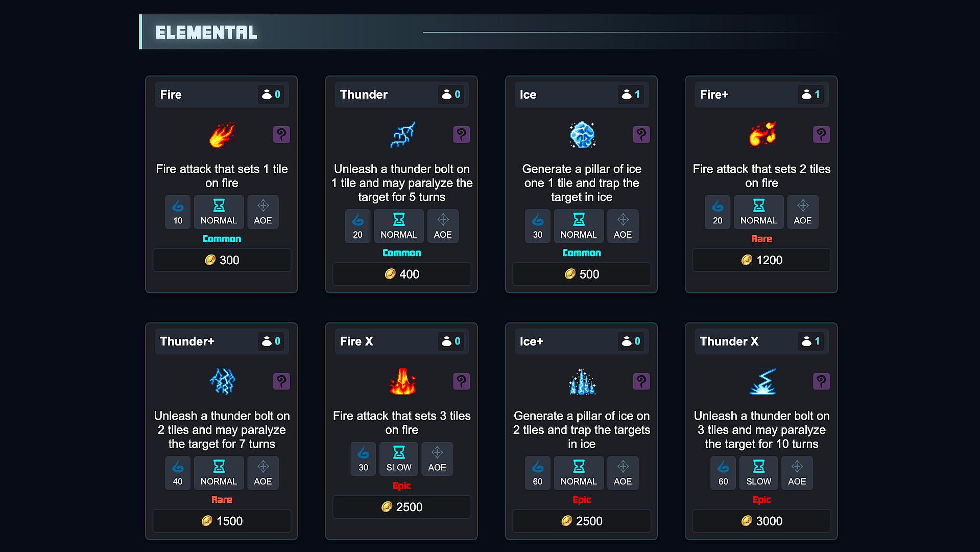Click the Ice+ ice pillar icon

tap(582, 382)
